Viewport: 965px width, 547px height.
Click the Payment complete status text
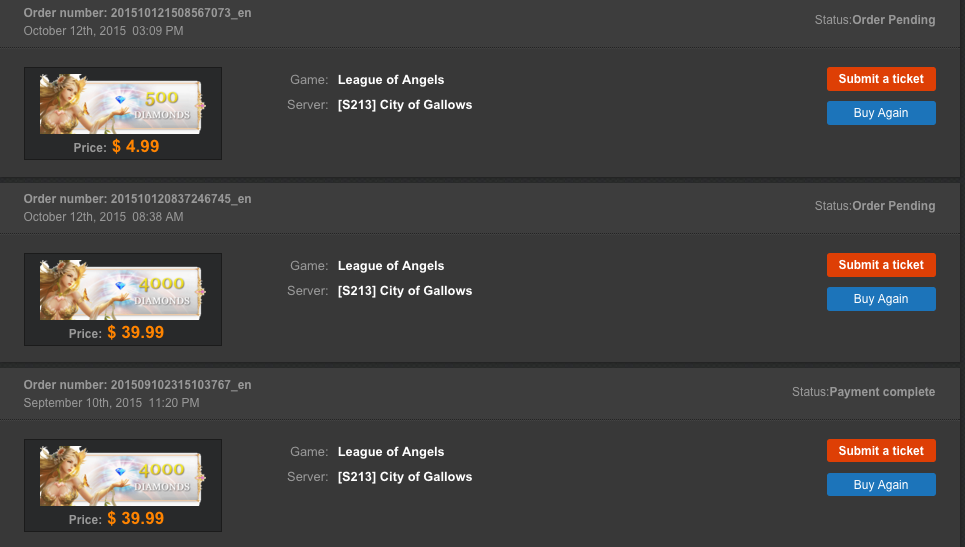[x=882, y=392]
